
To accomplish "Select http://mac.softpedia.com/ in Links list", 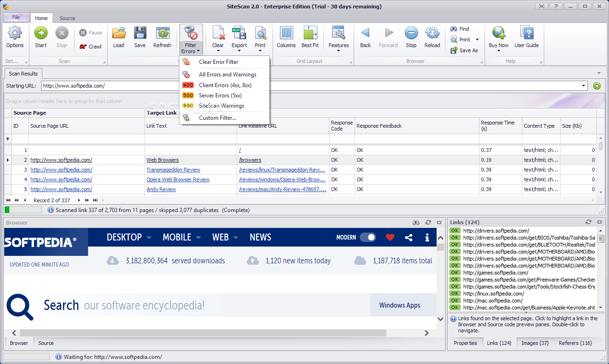I will coord(493,301).
